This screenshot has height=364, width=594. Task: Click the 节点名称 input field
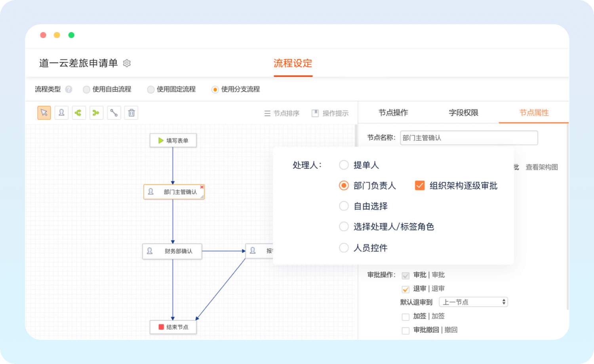click(x=469, y=138)
